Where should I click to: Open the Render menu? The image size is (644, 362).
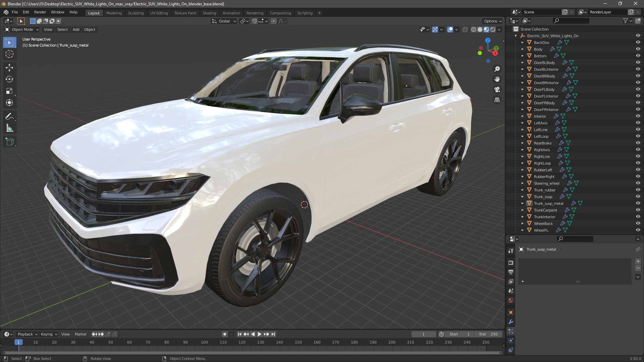[x=40, y=12]
